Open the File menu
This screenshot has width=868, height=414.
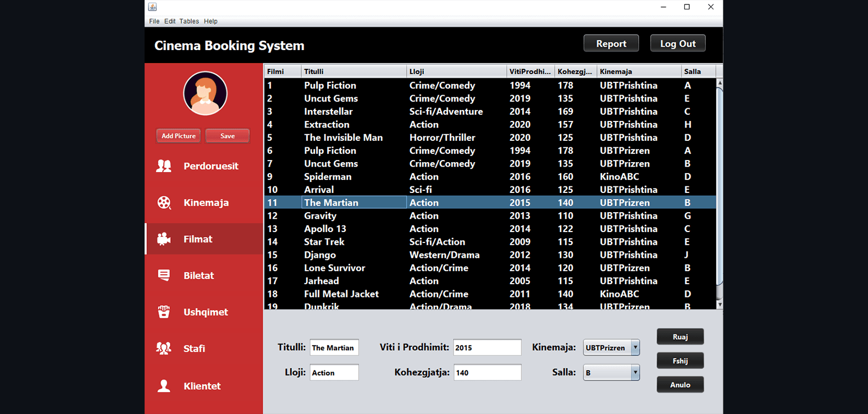click(154, 21)
